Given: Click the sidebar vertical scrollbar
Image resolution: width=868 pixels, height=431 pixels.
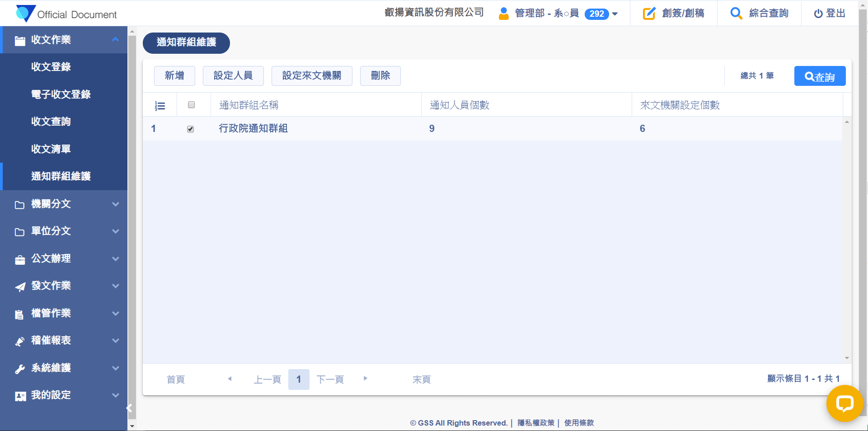Looking at the screenshot, I should [x=132, y=226].
